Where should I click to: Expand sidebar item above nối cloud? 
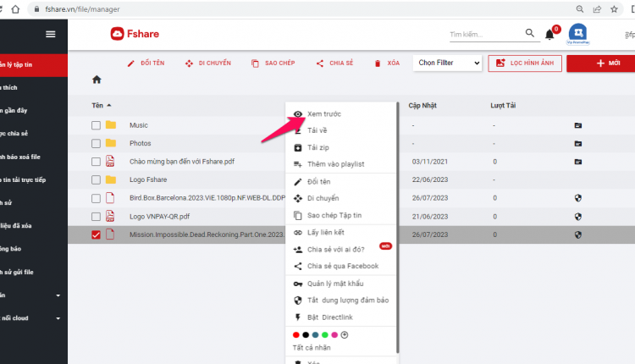point(58,295)
